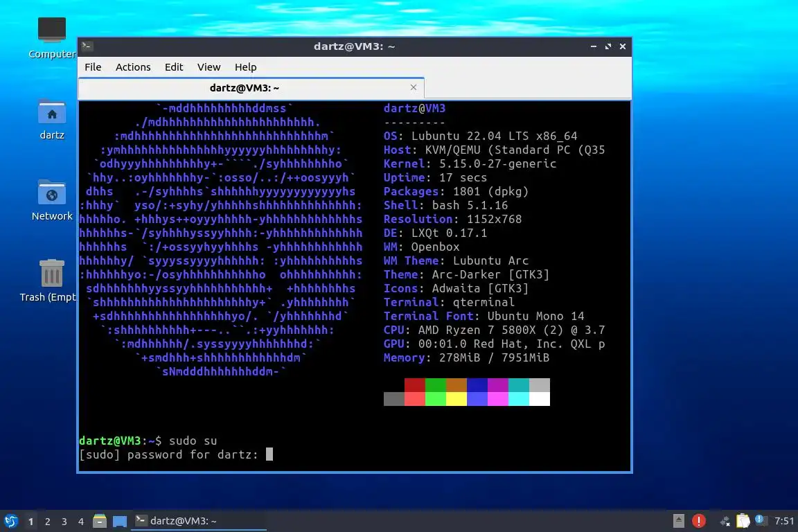Click the 'CPU: AMD Ryzen 7 5800X' line
The image size is (798, 532).
[494, 330]
